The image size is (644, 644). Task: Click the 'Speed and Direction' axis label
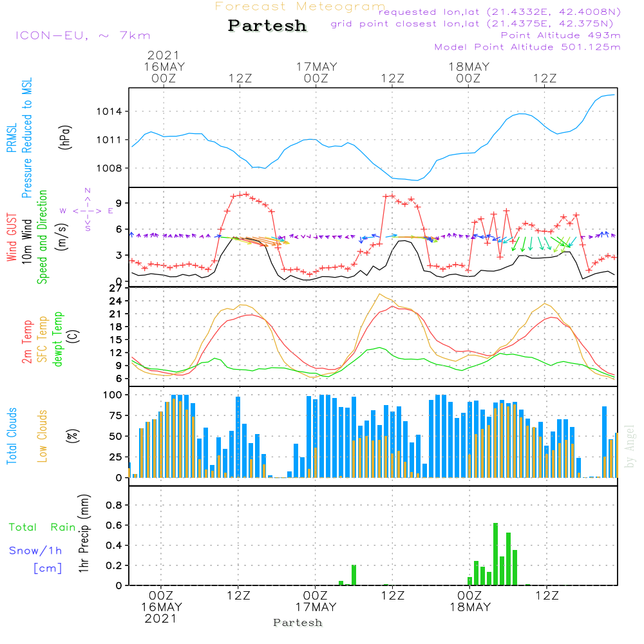click(x=43, y=237)
